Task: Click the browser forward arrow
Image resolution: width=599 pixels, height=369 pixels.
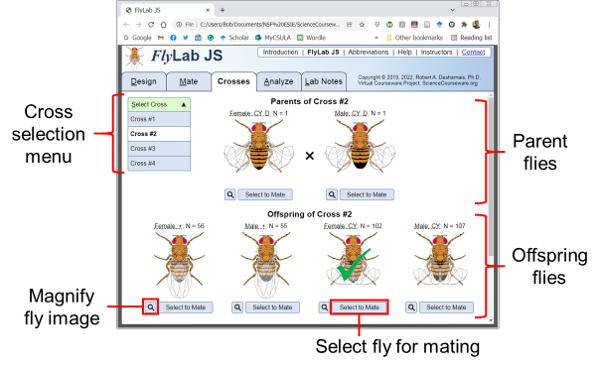Action: coord(139,24)
